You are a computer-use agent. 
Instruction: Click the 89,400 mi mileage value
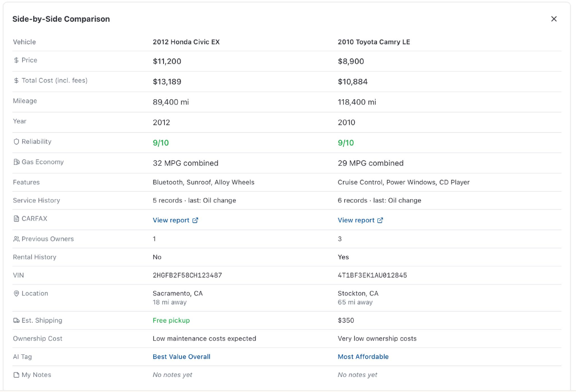171,102
